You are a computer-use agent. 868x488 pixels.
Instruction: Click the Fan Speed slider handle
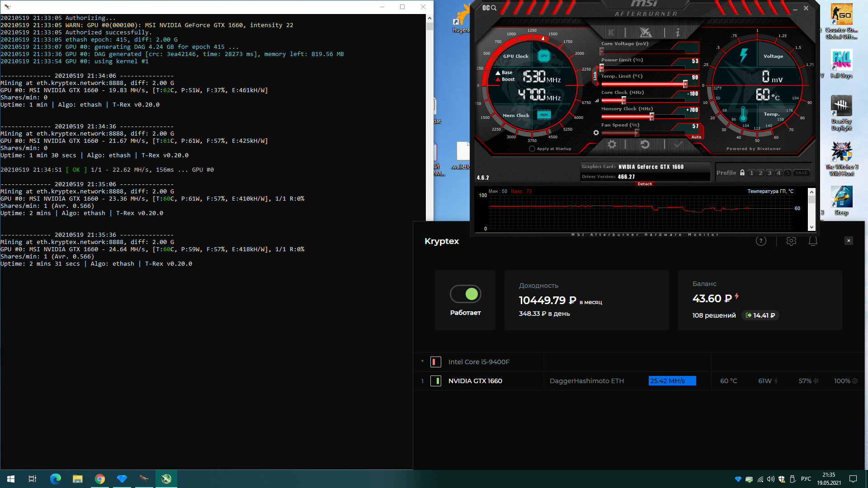(x=637, y=133)
